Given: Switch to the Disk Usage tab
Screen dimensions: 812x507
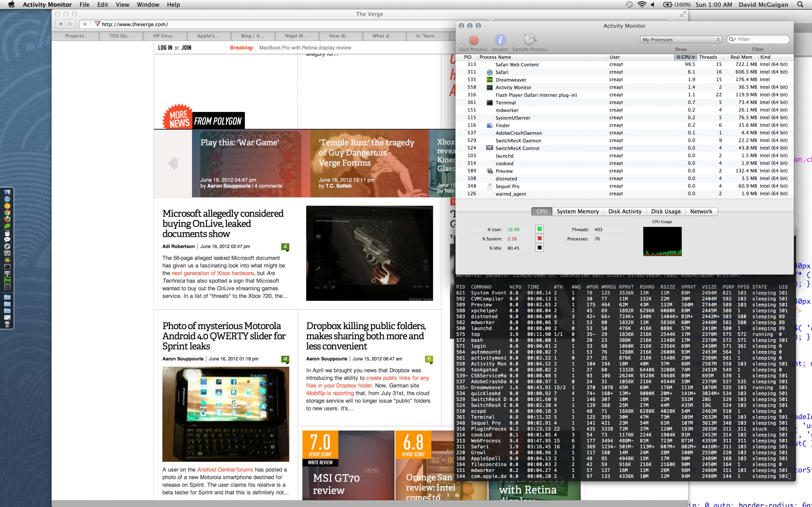Looking at the screenshot, I should coord(666,211).
